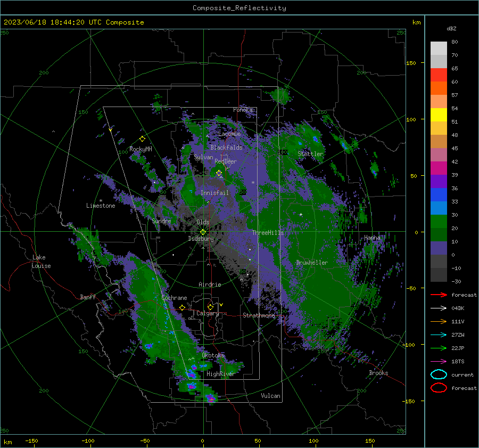Image resolution: width=479 pixels, height=448 pixels.
Task: Click the Ponoka label on map
Action: 243,110
